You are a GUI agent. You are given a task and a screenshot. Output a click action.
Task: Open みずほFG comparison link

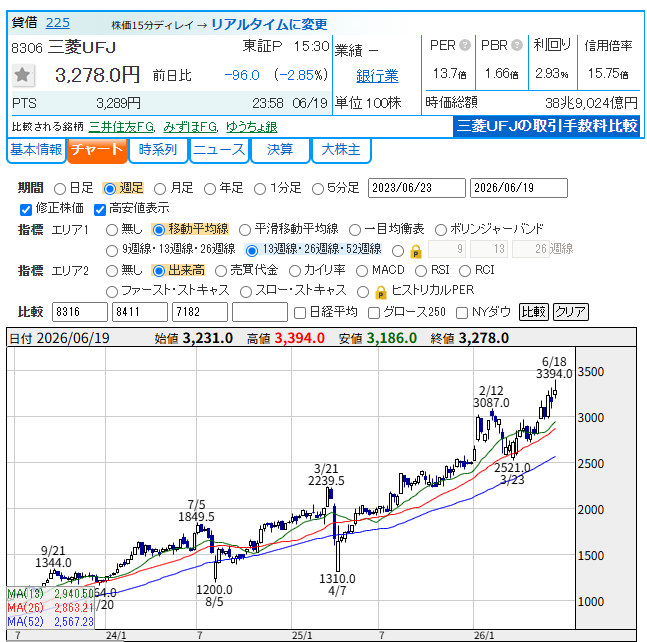coord(190,127)
